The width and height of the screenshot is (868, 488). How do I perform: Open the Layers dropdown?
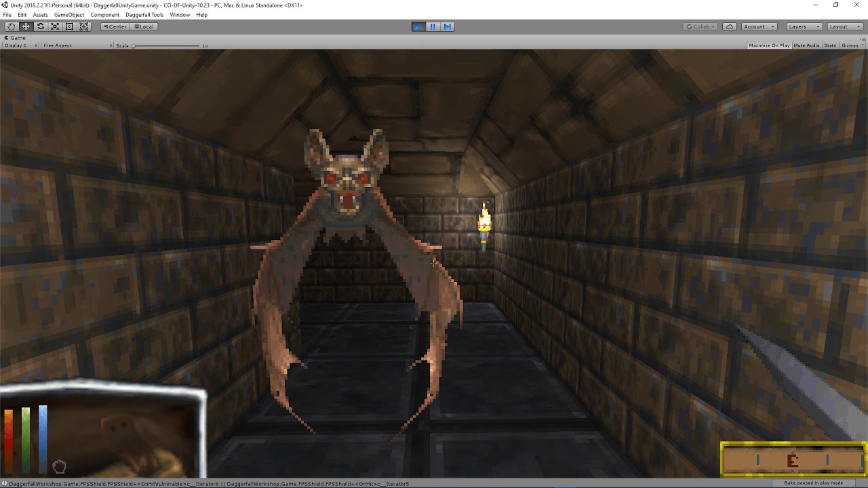point(804,26)
